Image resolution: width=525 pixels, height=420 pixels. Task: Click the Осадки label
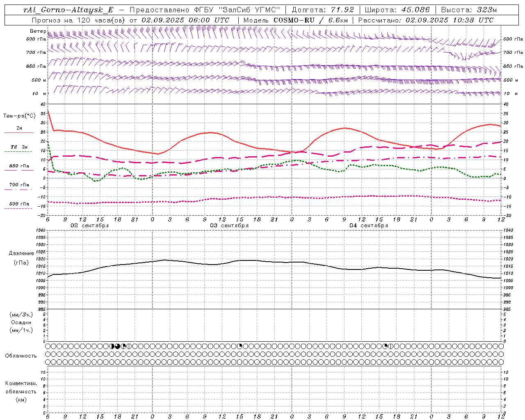pyautogui.click(x=21, y=323)
